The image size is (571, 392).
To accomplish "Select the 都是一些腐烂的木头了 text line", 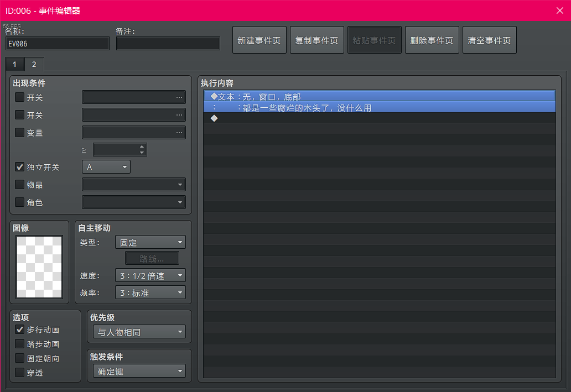I will (380, 107).
